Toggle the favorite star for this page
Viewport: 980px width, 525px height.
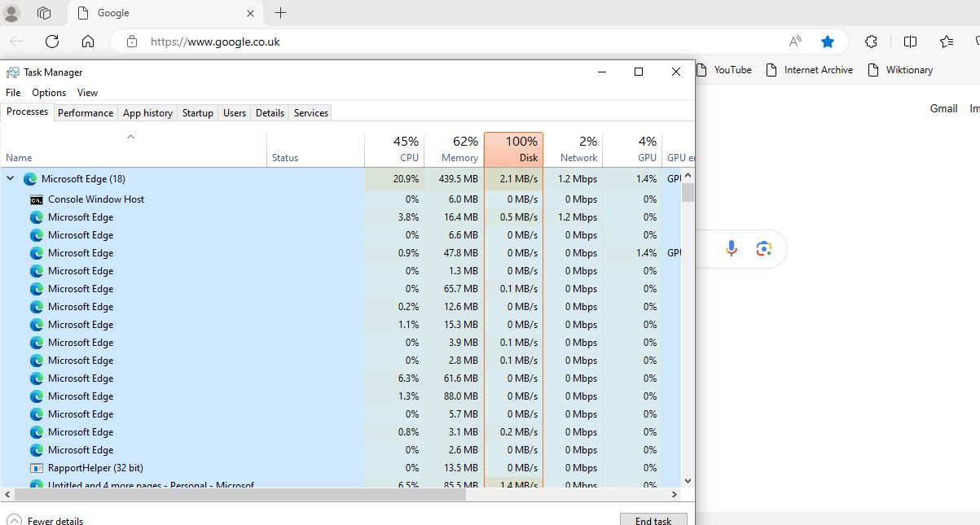pos(828,42)
